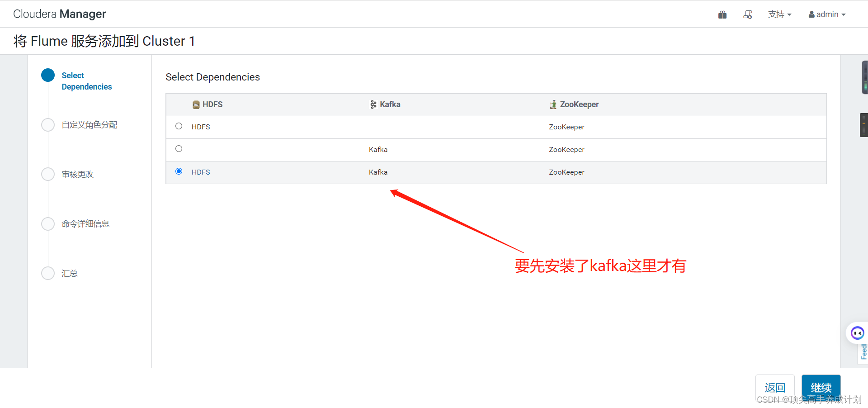Click HDFS text in the selected third row
Image resolution: width=868 pixels, height=408 pixels.
click(x=201, y=172)
